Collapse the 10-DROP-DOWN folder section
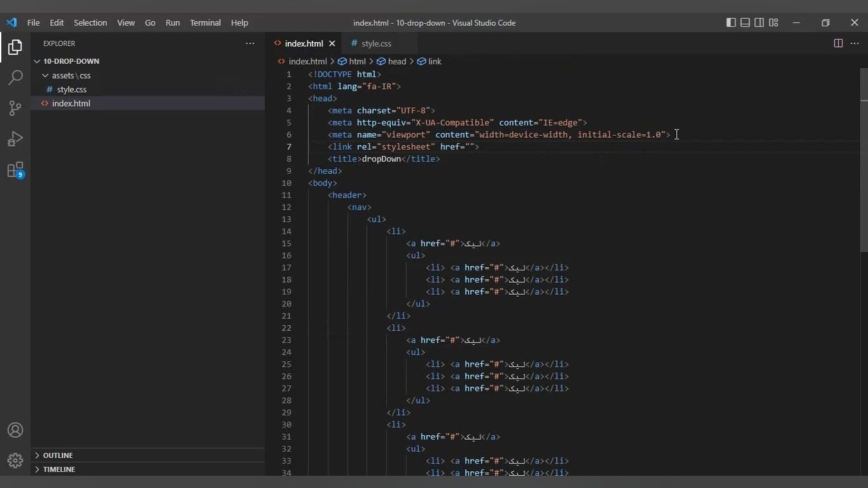868x488 pixels. (x=71, y=61)
